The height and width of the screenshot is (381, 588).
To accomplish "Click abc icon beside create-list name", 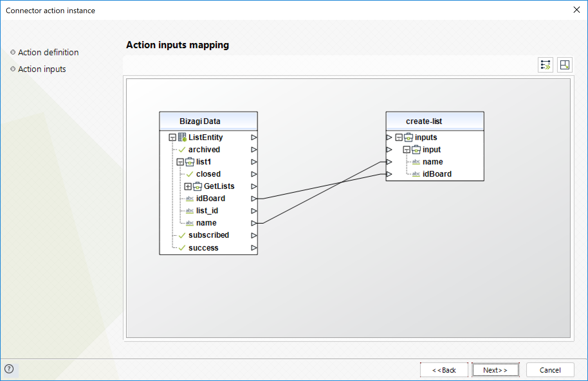I will (416, 162).
